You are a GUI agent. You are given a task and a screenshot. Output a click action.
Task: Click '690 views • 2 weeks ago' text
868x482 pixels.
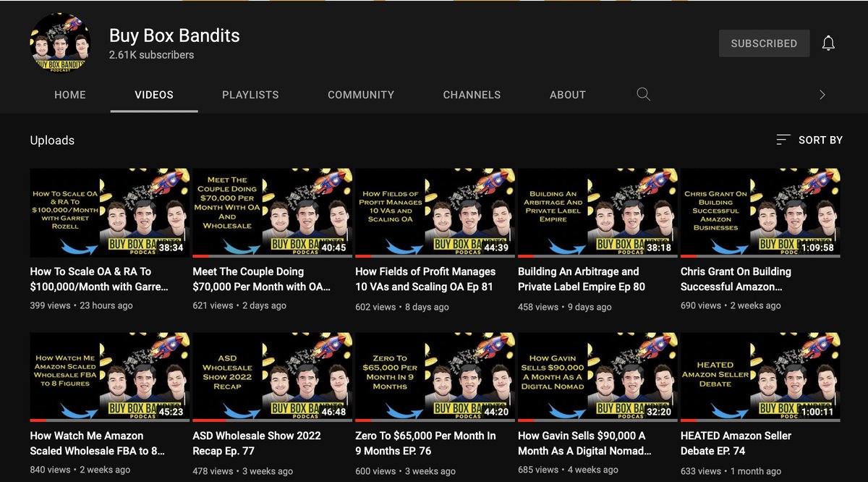(x=731, y=306)
